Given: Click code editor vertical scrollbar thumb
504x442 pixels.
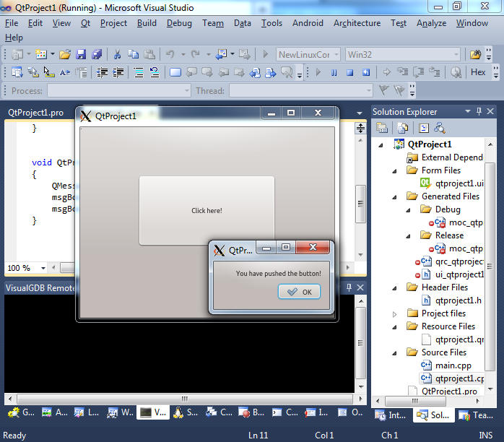Looking at the screenshot, I should [x=360, y=204].
